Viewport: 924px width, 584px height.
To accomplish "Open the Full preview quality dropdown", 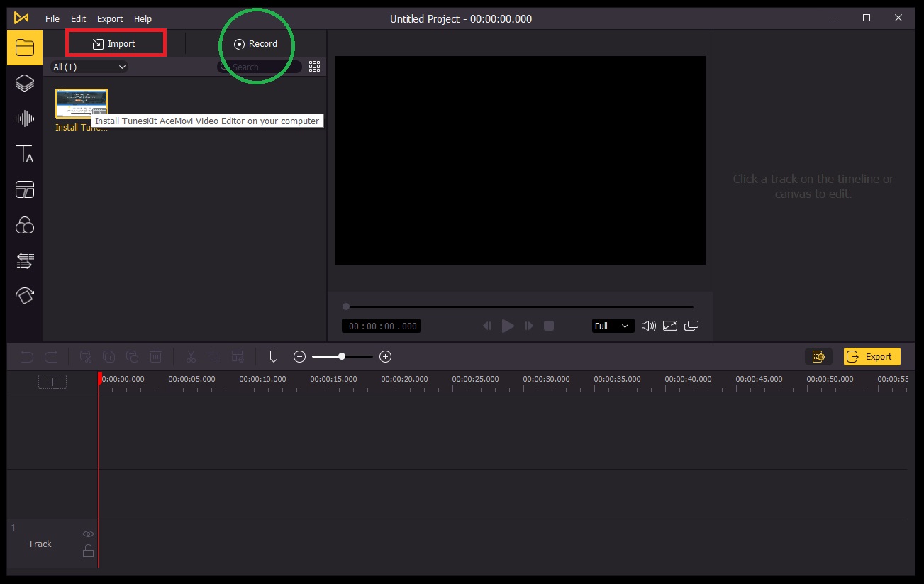I will [612, 325].
